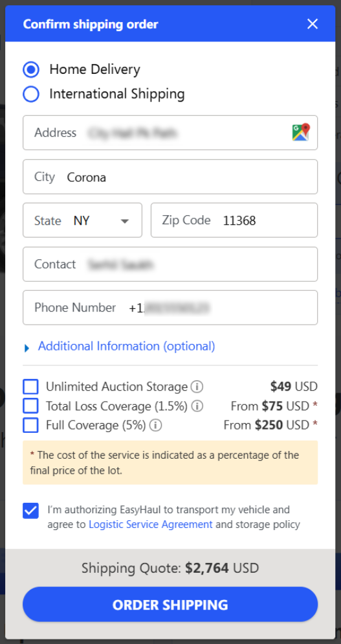
Task: Uncheck the EasyHaul authorization checkbox
Action: tap(31, 511)
